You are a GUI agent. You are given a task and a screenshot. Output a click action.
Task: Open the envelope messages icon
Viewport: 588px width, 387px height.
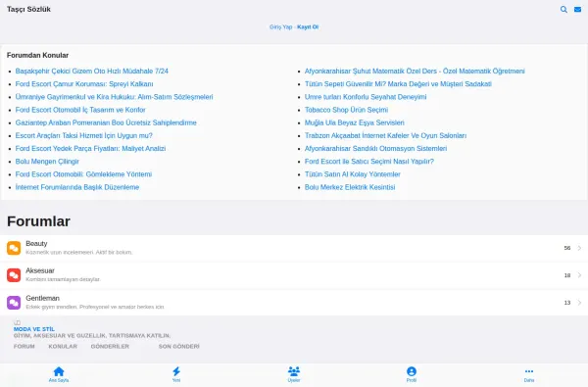(x=578, y=10)
